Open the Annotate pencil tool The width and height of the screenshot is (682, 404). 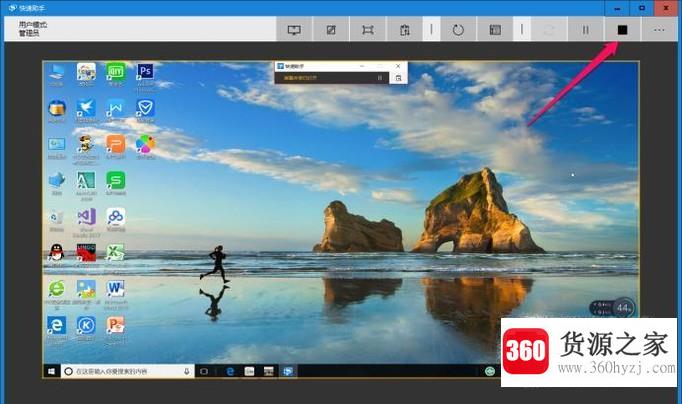tap(331, 30)
